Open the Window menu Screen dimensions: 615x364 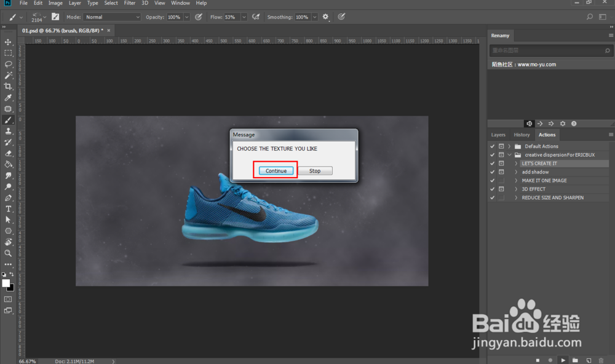[x=180, y=3]
